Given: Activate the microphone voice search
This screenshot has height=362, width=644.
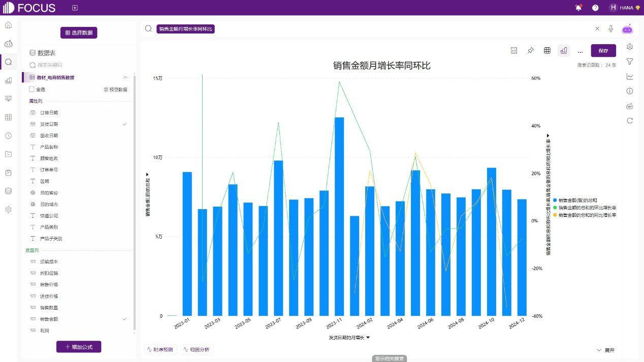Looking at the screenshot, I should click(610, 29).
